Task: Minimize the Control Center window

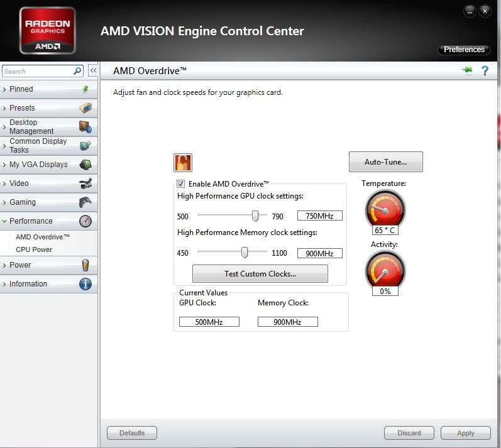Action: pos(470,11)
